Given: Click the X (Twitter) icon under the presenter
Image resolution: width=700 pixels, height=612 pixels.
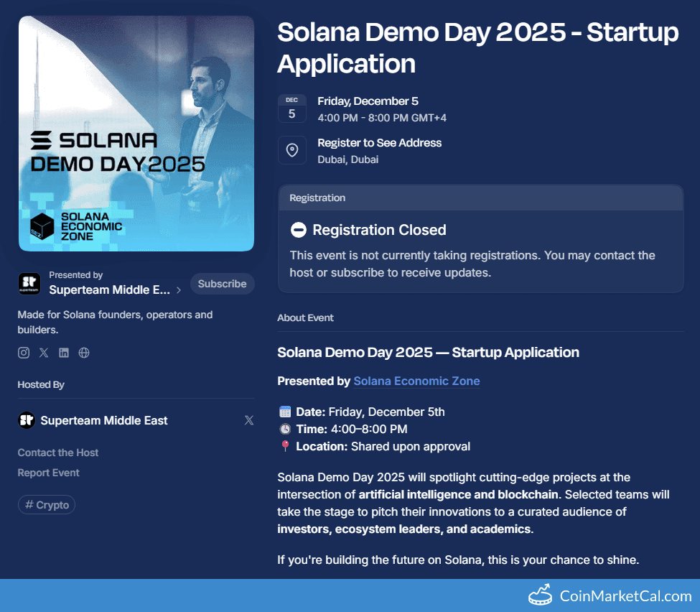Looking at the screenshot, I should point(44,352).
